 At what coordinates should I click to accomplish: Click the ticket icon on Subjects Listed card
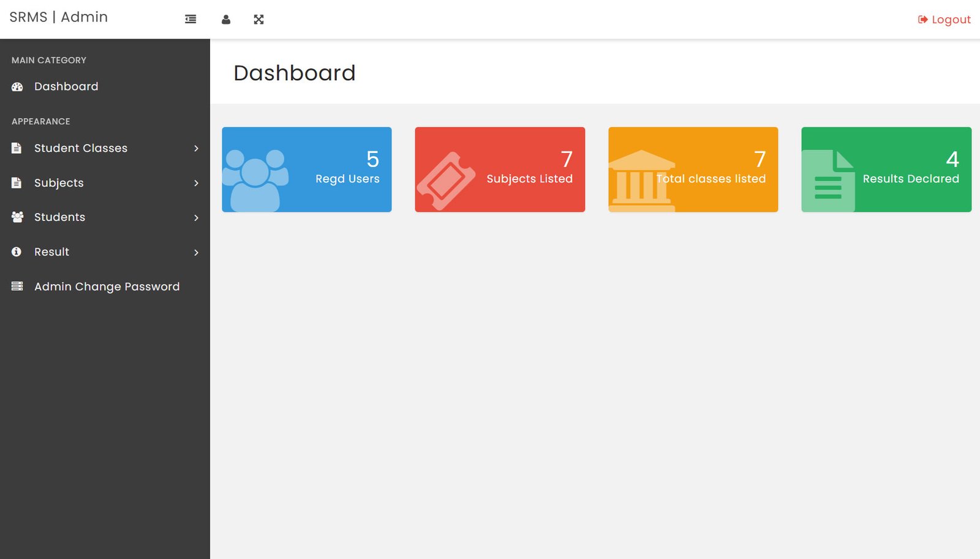446,181
